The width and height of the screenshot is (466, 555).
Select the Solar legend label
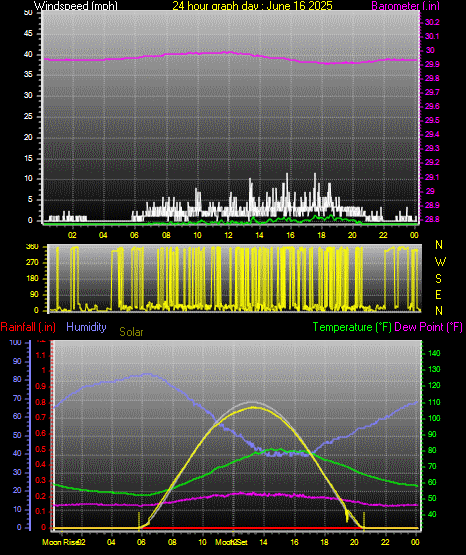pos(131,332)
